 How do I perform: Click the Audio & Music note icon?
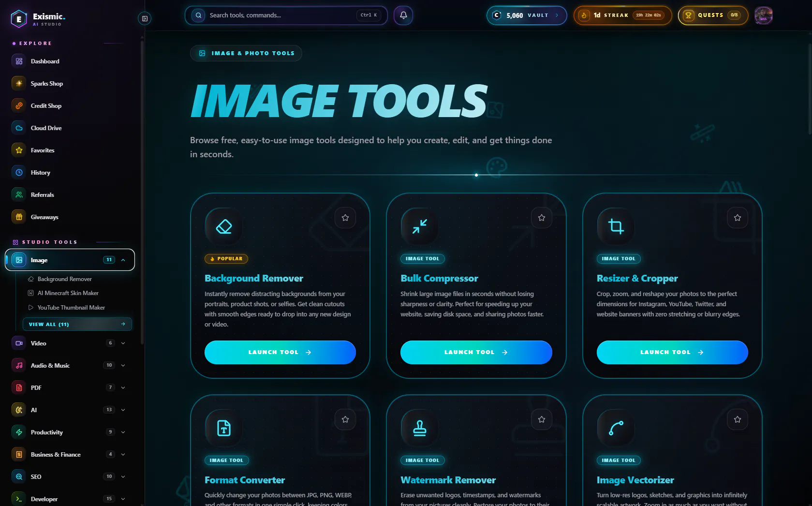point(19,366)
